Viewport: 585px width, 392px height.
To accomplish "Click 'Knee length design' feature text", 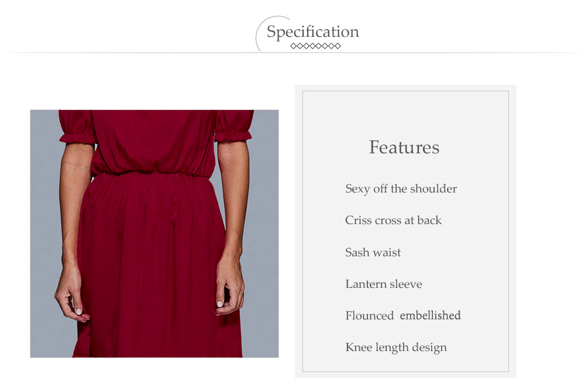I will [396, 348].
